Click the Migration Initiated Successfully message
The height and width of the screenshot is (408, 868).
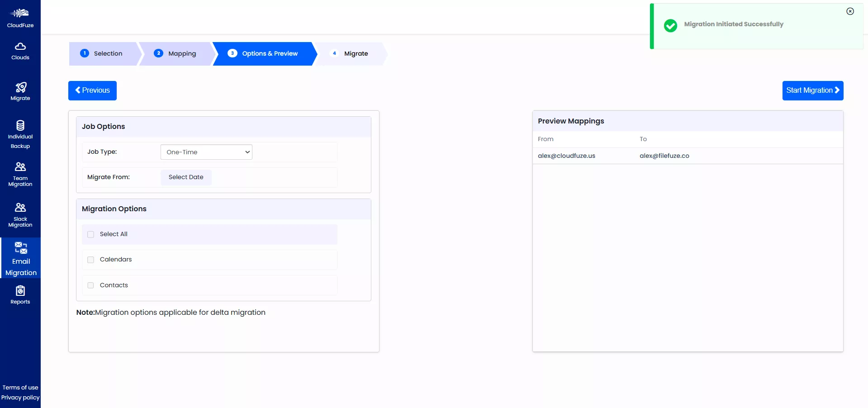(x=734, y=24)
